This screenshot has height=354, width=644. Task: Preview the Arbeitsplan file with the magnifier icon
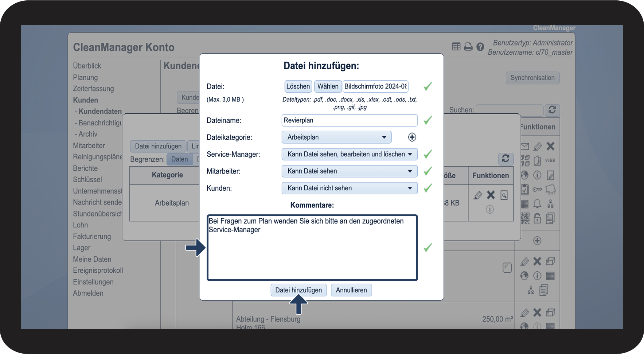tap(504, 195)
